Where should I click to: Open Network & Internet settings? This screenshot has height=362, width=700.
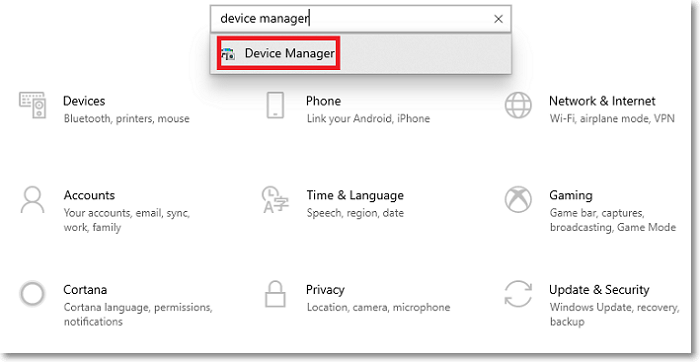[x=602, y=101]
